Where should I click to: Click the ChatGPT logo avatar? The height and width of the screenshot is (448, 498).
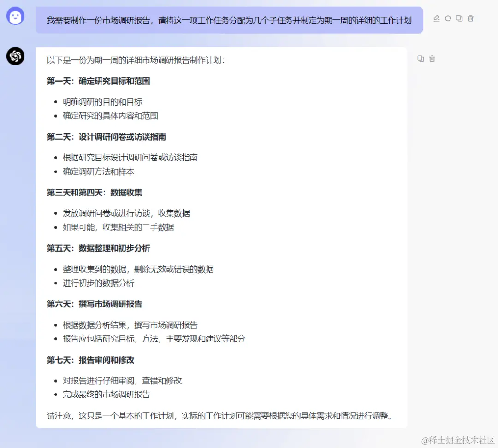click(x=15, y=56)
